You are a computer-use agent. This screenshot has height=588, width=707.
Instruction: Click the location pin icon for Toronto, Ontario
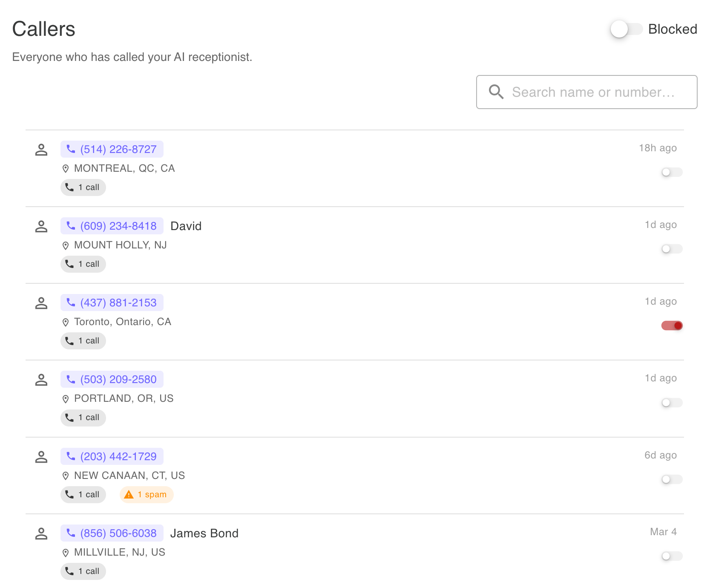[x=65, y=322]
